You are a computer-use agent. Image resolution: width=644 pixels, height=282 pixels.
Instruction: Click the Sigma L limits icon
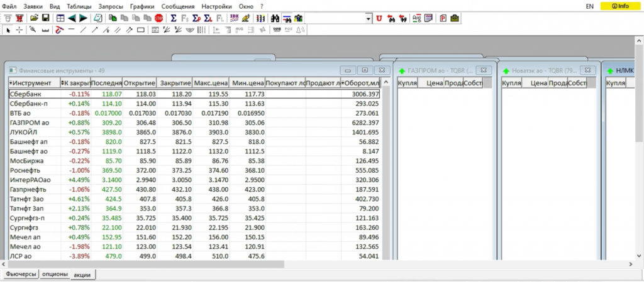pyautogui.click(x=208, y=18)
